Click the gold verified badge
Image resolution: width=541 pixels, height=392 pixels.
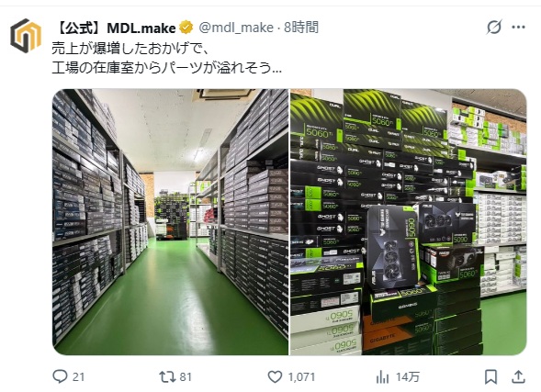(186, 28)
